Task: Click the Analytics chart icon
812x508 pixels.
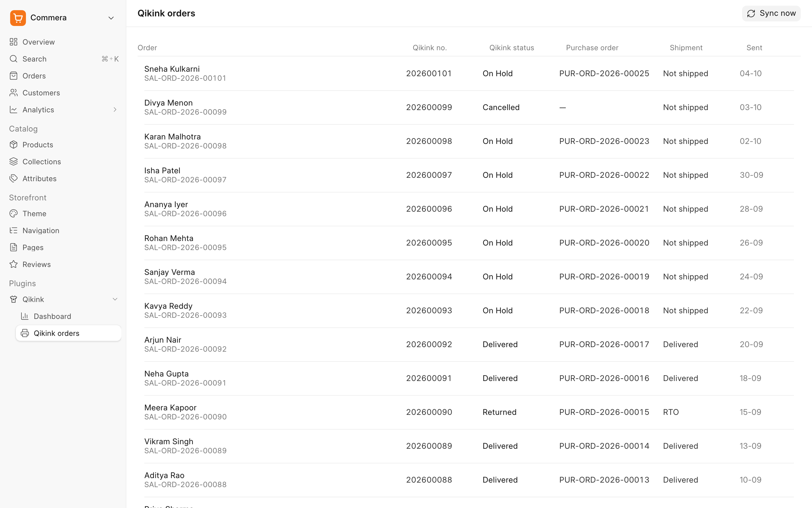Action: click(x=14, y=110)
